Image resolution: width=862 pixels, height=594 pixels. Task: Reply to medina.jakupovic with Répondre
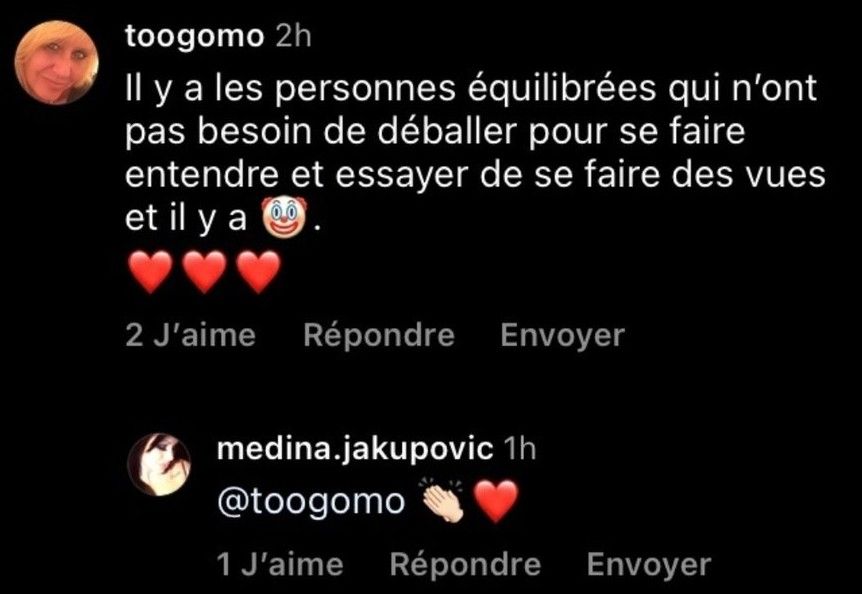click(465, 564)
